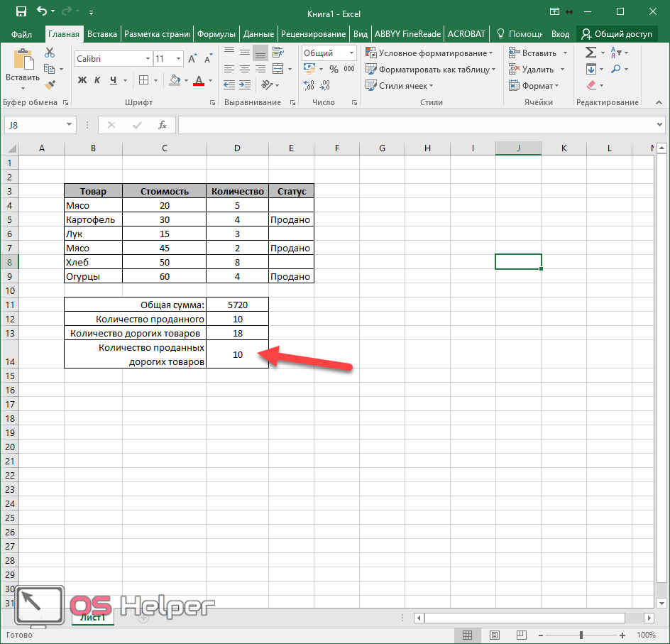Switch to the Формулы ribbon tab
The image size is (670, 644).
pyautogui.click(x=216, y=33)
